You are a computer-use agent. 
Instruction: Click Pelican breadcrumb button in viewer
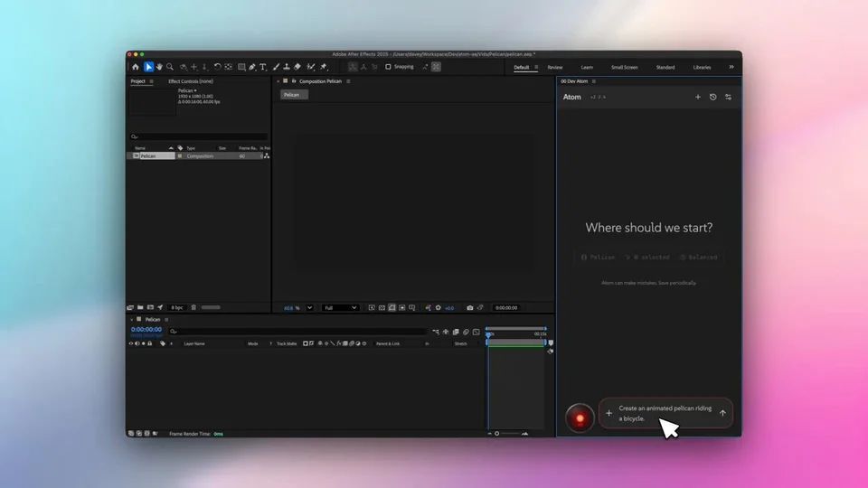pos(294,95)
